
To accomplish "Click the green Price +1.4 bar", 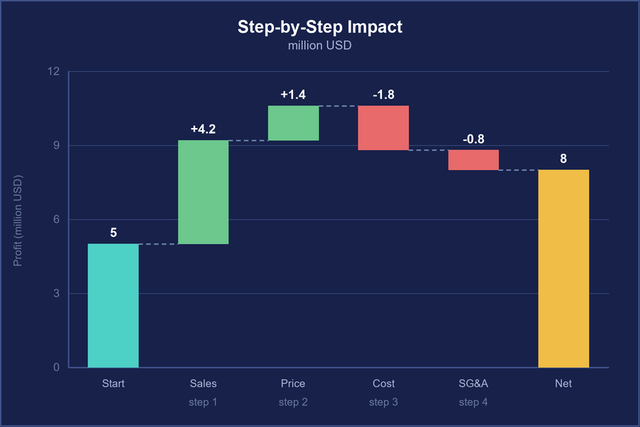I will (293, 123).
